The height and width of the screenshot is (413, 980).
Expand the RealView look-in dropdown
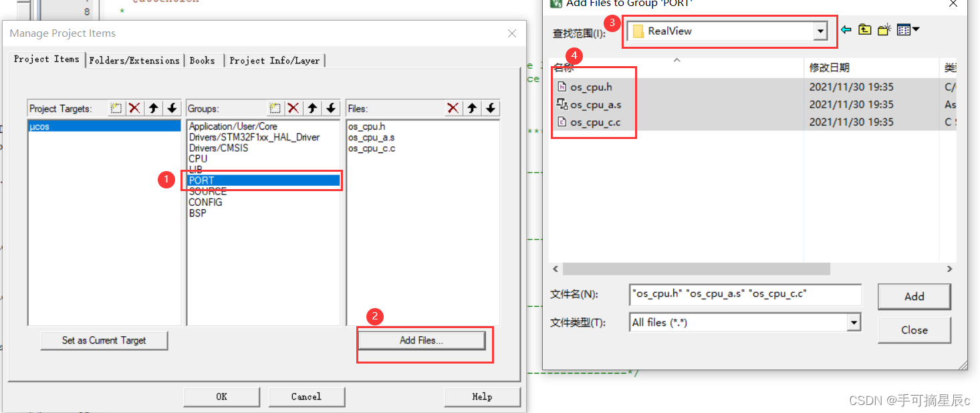click(820, 31)
